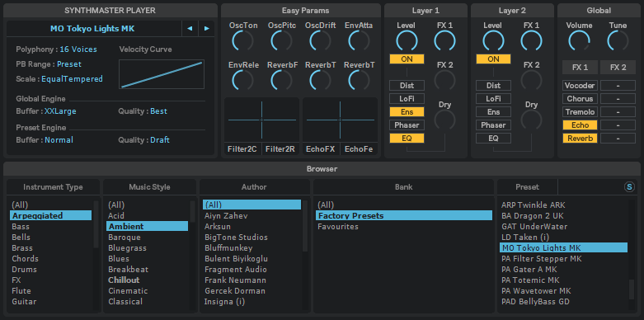644x320 pixels.
Task: Click the EnvRele knob
Action: [x=242, y=81]
